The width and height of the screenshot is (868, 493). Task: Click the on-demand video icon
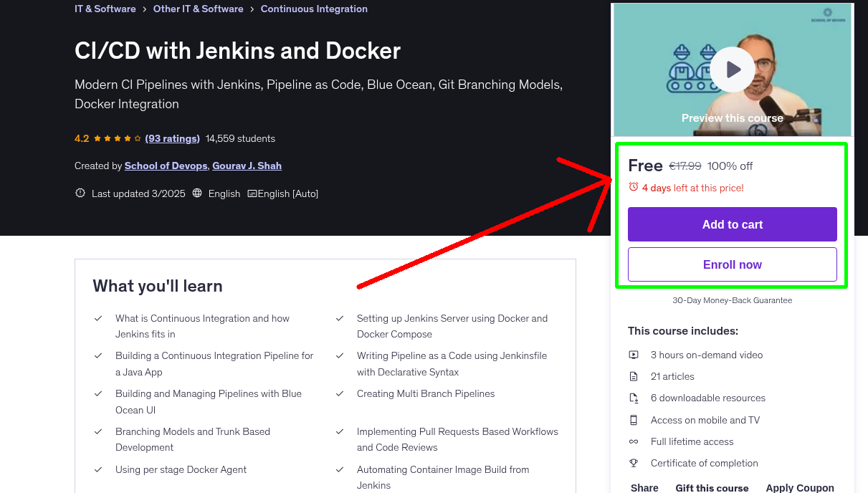pyautogui.click(x=634, y=355)
